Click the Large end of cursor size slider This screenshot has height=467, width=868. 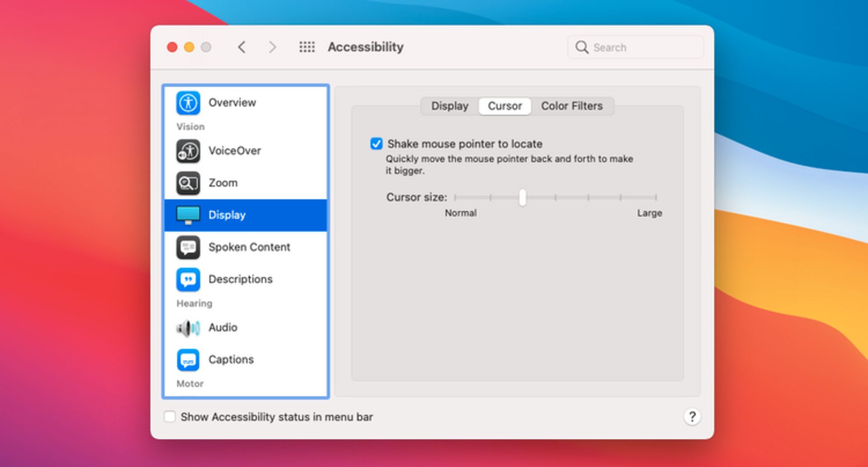tap(656, 197)
